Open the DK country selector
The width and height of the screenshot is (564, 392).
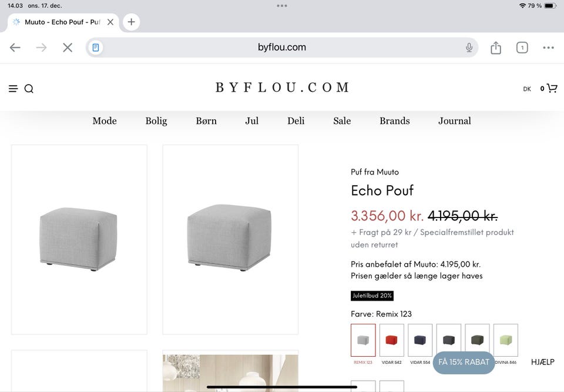click(527, 89)
